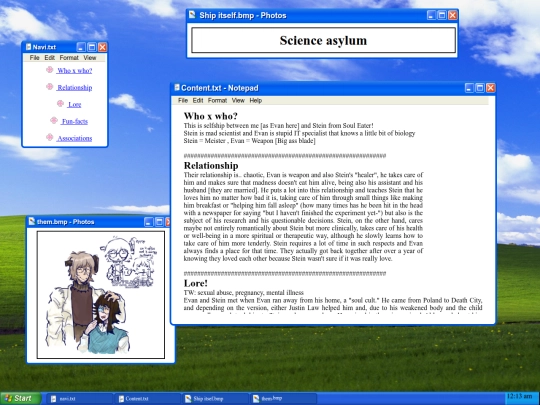Open the Edit menu in Content.txt Notepad
Viewport: 540px width, 405px height.
198,101
